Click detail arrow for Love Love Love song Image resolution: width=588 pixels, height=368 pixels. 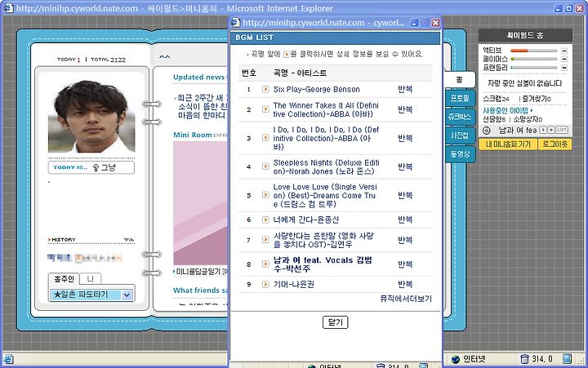pyautogui.click(x=265, y=195)
